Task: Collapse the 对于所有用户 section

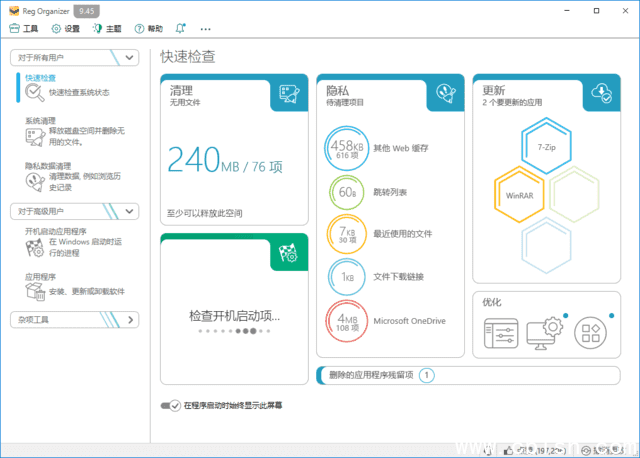Action: [x=128, y=58]
